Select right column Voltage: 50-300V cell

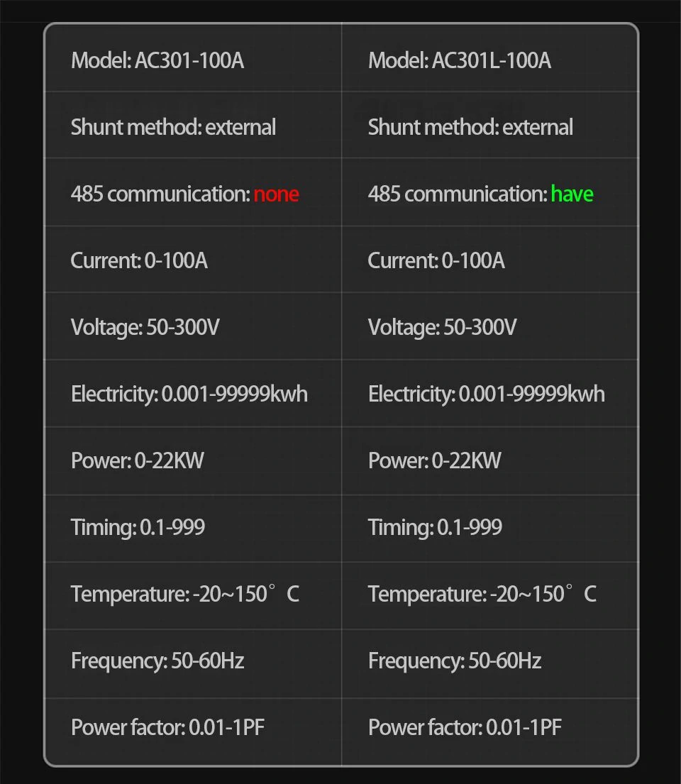click(443, 328)
